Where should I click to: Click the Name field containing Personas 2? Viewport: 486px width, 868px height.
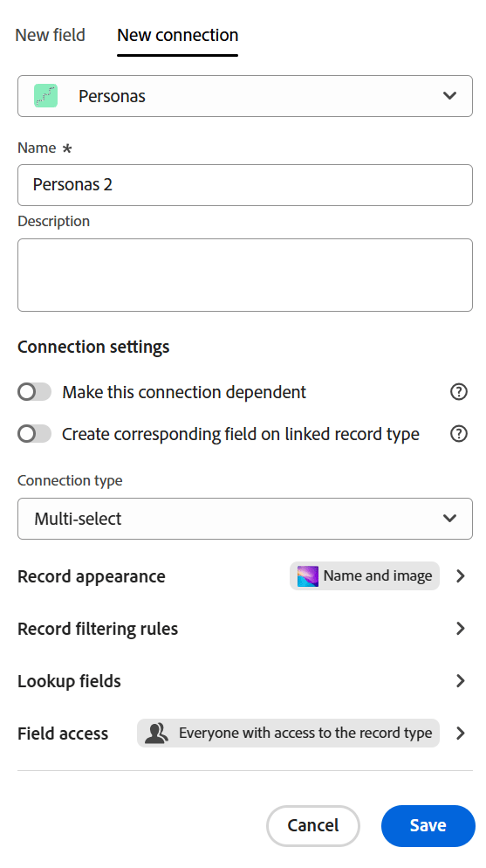(x=245, y=185)
